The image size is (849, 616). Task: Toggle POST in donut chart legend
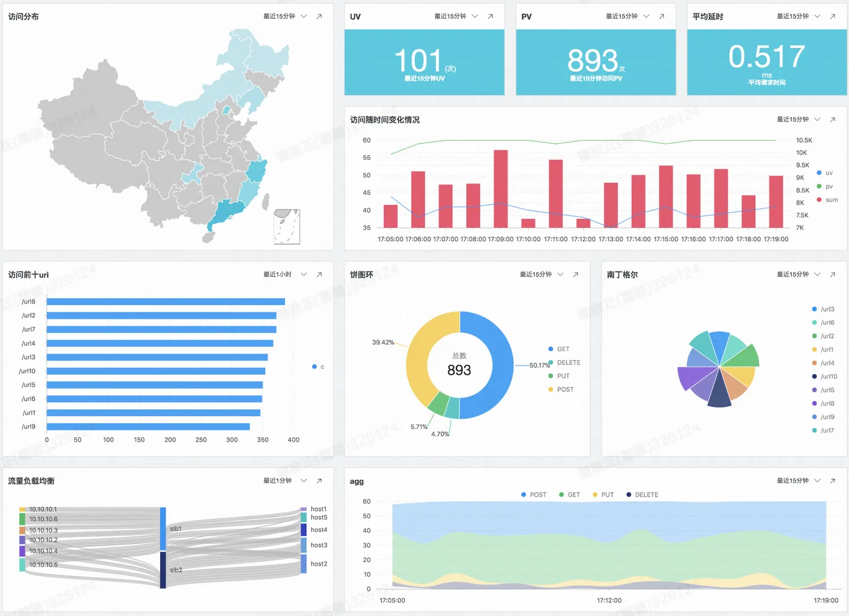point(561,390)
